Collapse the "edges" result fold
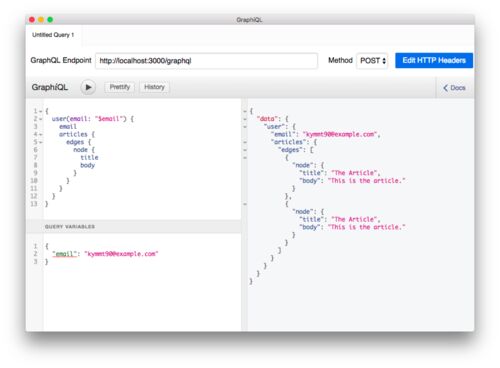500x368 pixels. (x=245, y=150)
